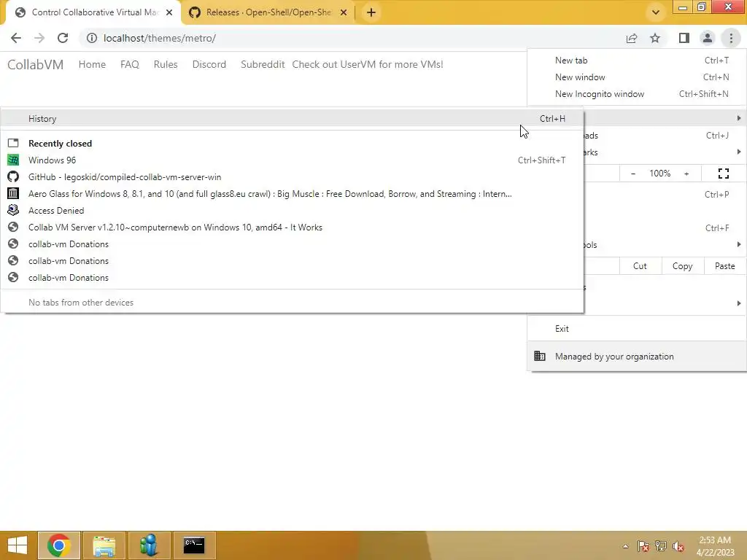
Task: Click Cut in the edit row
Action: 640,266
